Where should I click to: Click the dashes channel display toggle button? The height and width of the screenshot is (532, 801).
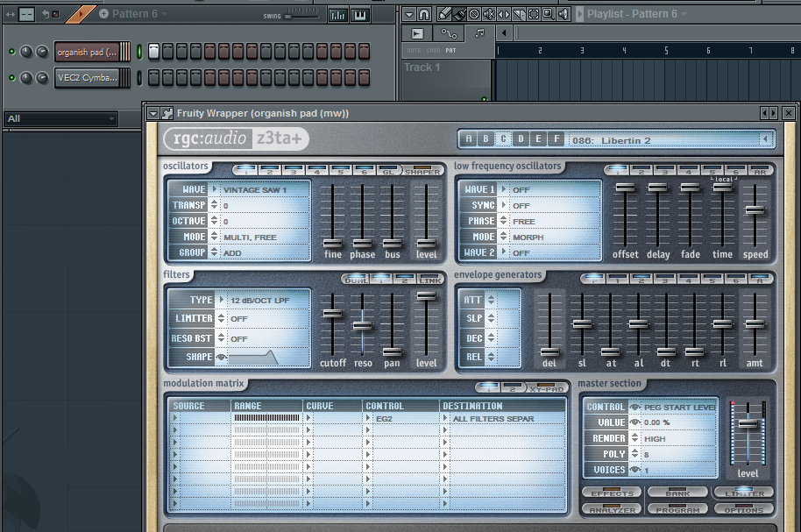click(26, 15)
